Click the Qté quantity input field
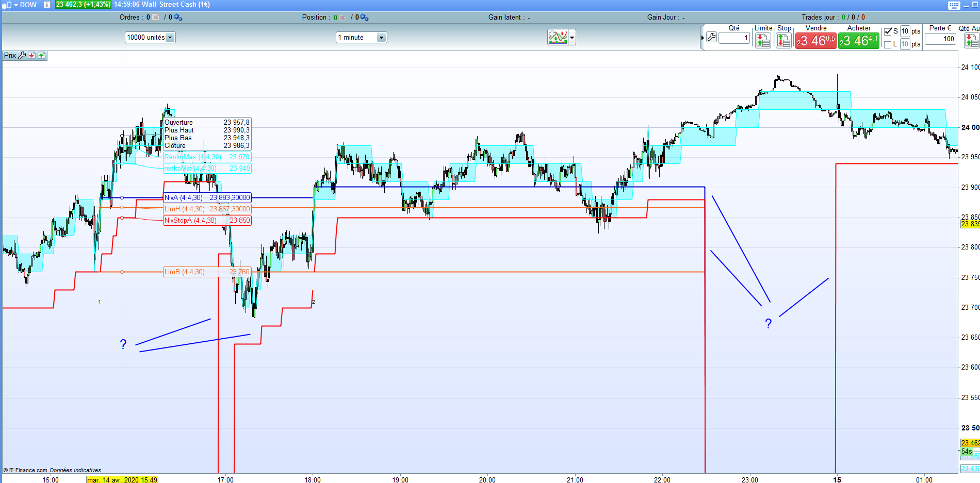This screenshot has height=483, width=980. [x=734, y=38]
